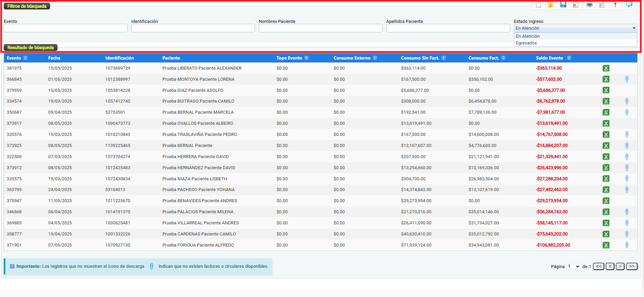The width and height of the screenshot is (644, 297).
Task: Open the Estado Ingreso dropdown
Action: tap(575, 28)
